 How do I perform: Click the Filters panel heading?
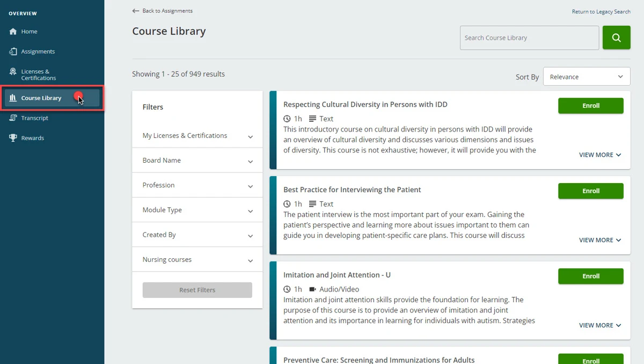pyautogui.click(x=153, y=107)
